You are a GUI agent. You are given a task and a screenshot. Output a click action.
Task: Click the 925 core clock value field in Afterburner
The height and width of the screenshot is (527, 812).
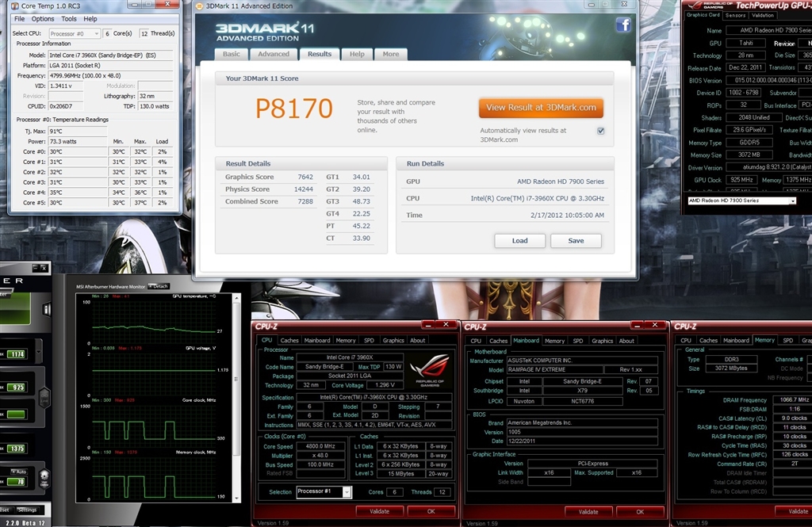pyautogui.click(x=17, y=388)
